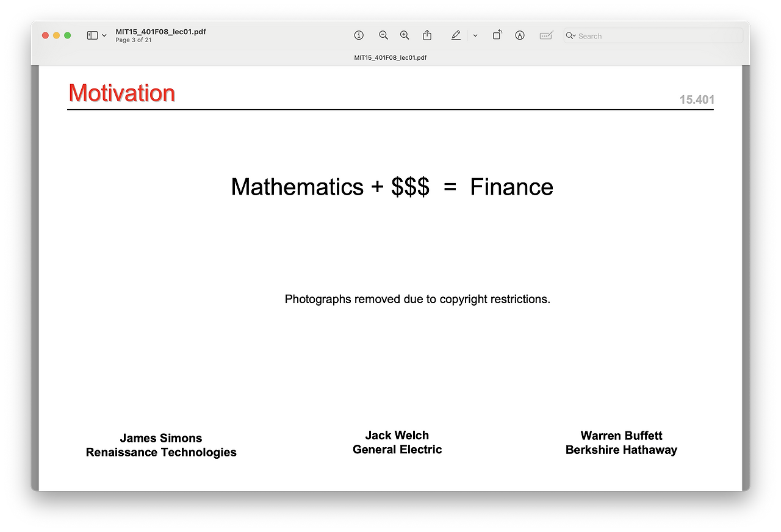Screen dimensions: 781x532
Task: Click the MIT15_401F08_lec01.pdf tab title
Action: (x=390, y=57)
